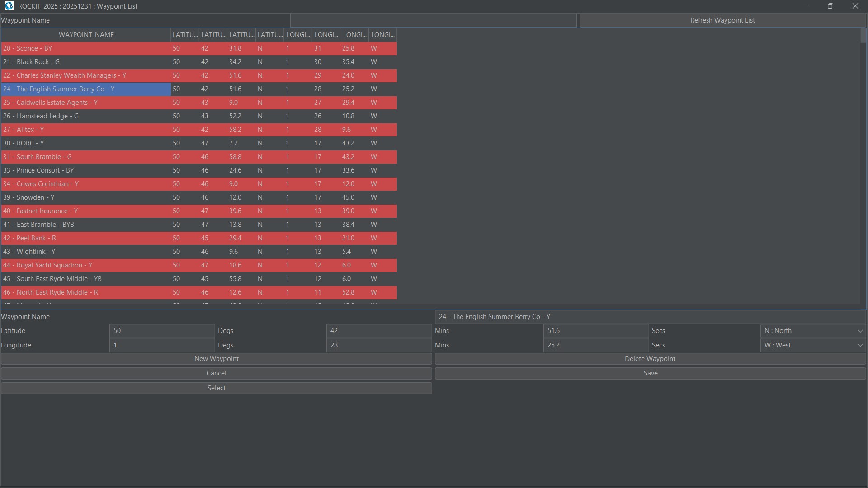Select the 20 - Sconce - BY row
This screenshot has width=868, height=488.
point(86,48)
